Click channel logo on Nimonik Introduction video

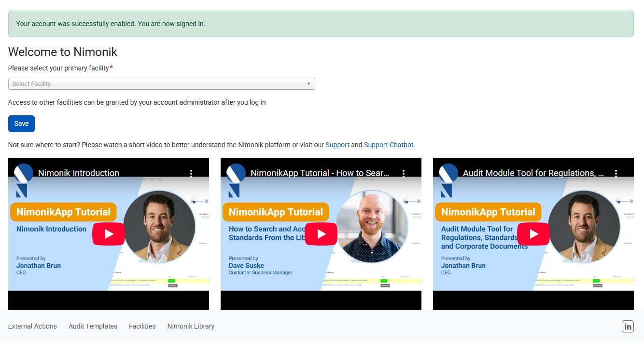pos(23,173)
